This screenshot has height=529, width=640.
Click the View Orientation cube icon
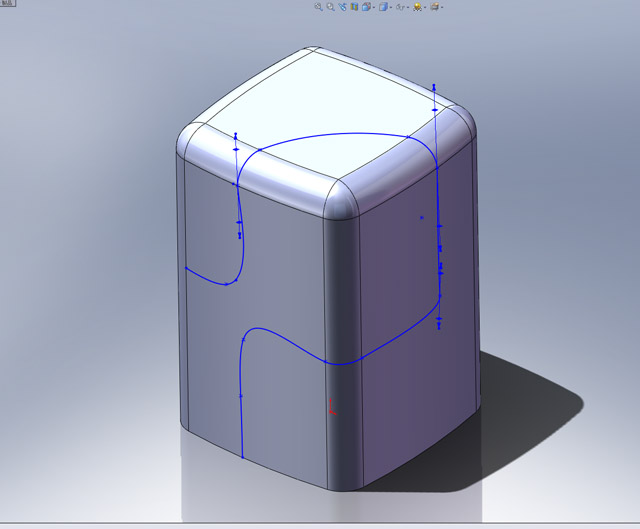366,6
